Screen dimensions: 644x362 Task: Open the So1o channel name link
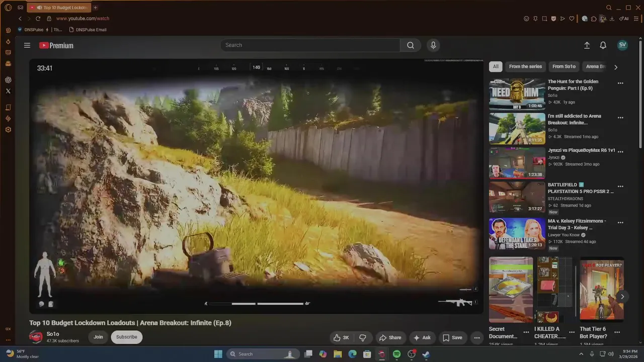pos(53,334)
